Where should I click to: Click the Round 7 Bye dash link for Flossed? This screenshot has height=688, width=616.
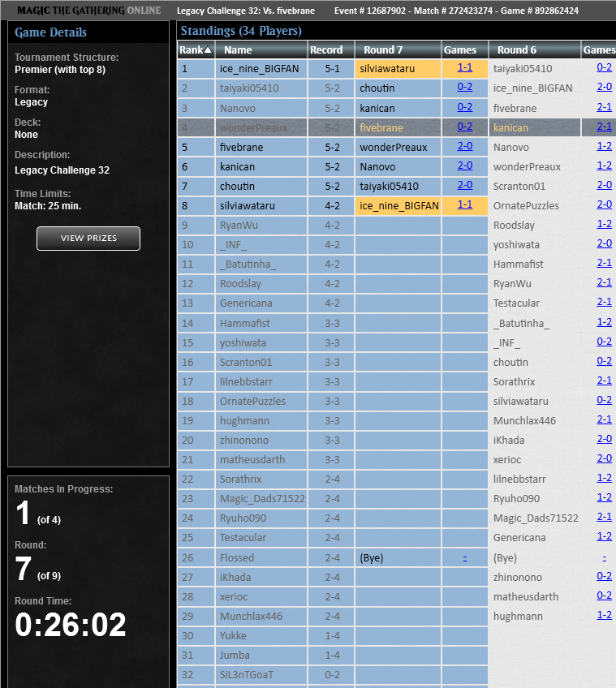(465, 558)
